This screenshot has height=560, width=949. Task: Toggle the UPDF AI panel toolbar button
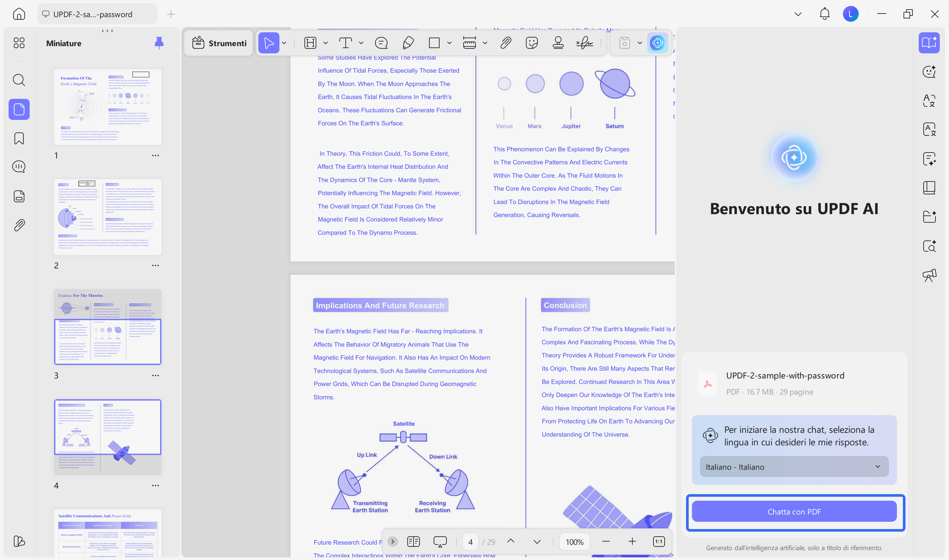click(x=657, y=43)
